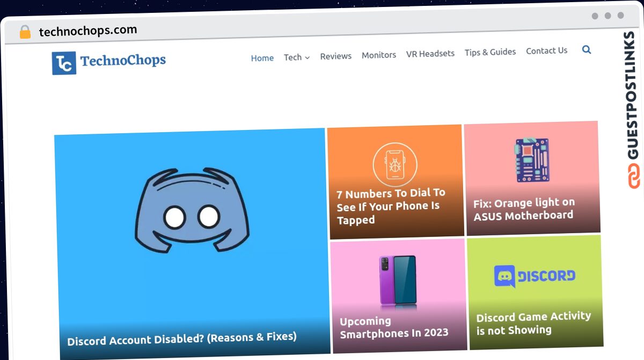Go to the Home menu item
The width and height of the screenshot is (644, 360).
262,58
